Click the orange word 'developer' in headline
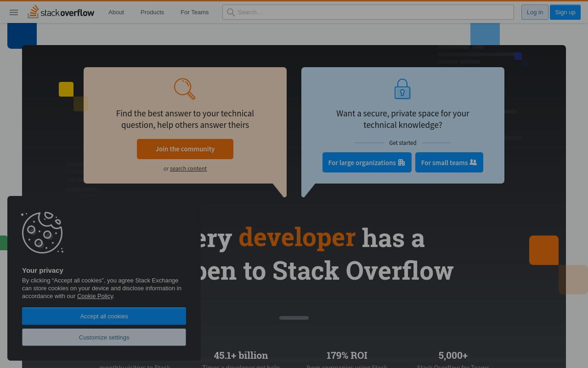 297,238
